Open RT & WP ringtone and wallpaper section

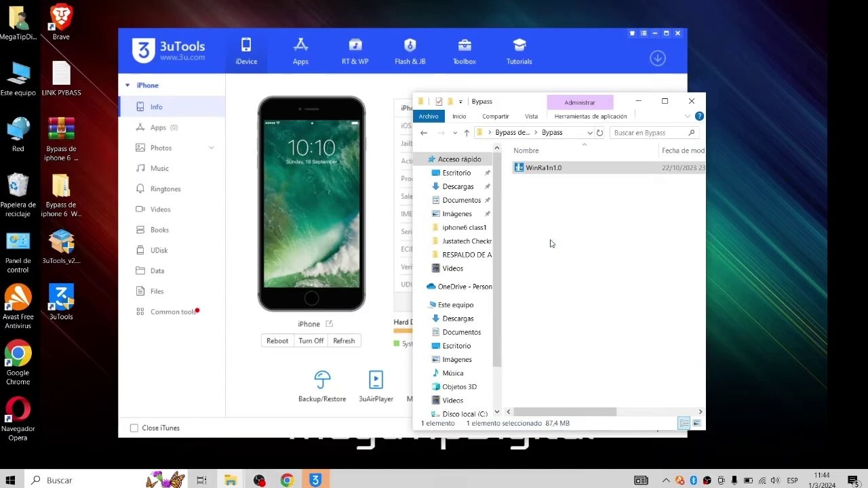tap(355, 52)
